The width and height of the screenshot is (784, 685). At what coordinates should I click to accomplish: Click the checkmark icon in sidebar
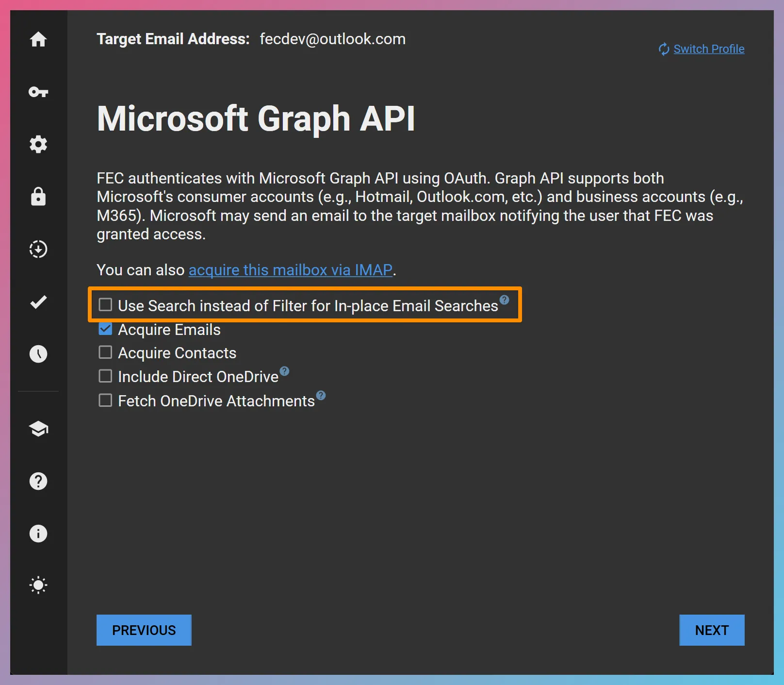[38, 302]
